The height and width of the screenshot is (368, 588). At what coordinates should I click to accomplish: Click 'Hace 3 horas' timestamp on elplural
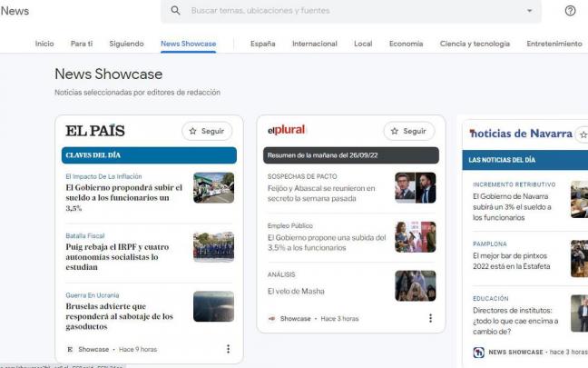click(339, 318)
